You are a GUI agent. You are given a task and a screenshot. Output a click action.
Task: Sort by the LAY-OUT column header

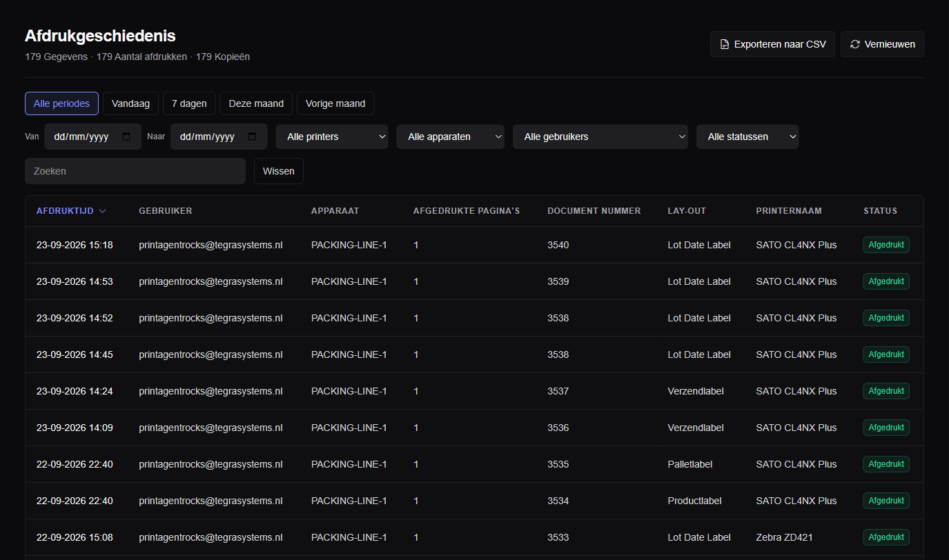(x=687, y=211)
